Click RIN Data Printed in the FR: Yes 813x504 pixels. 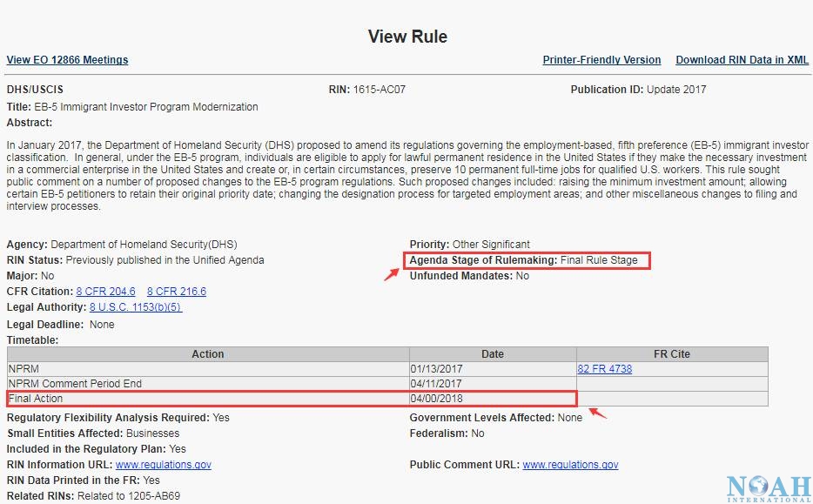83,480
